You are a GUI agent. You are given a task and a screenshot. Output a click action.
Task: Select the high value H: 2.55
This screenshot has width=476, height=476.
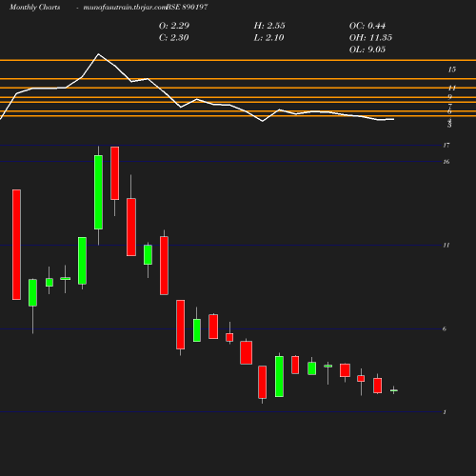click(x=269, y=26)
